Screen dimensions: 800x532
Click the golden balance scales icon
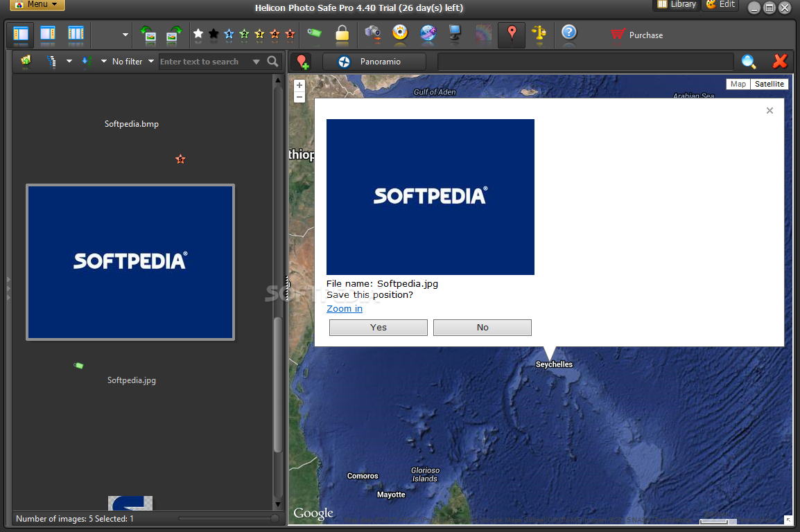tap(539, 34)
